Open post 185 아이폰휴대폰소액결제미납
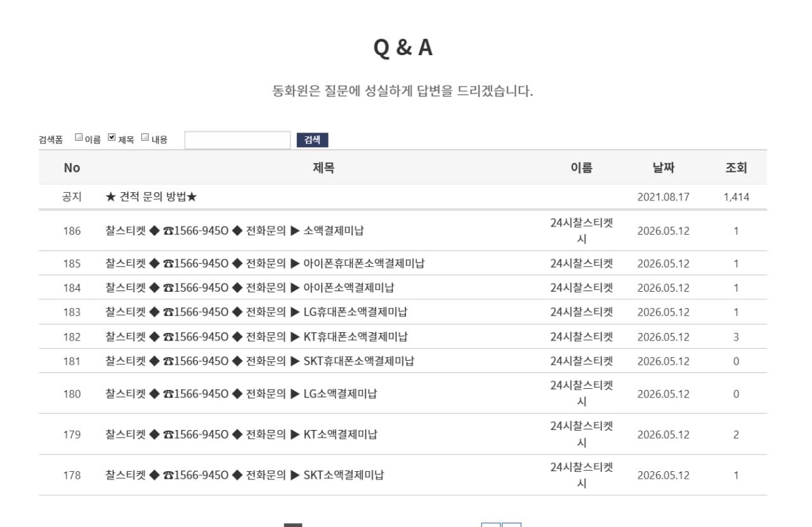The width and height of the screenshot is (812, 527). coord(265,264)
